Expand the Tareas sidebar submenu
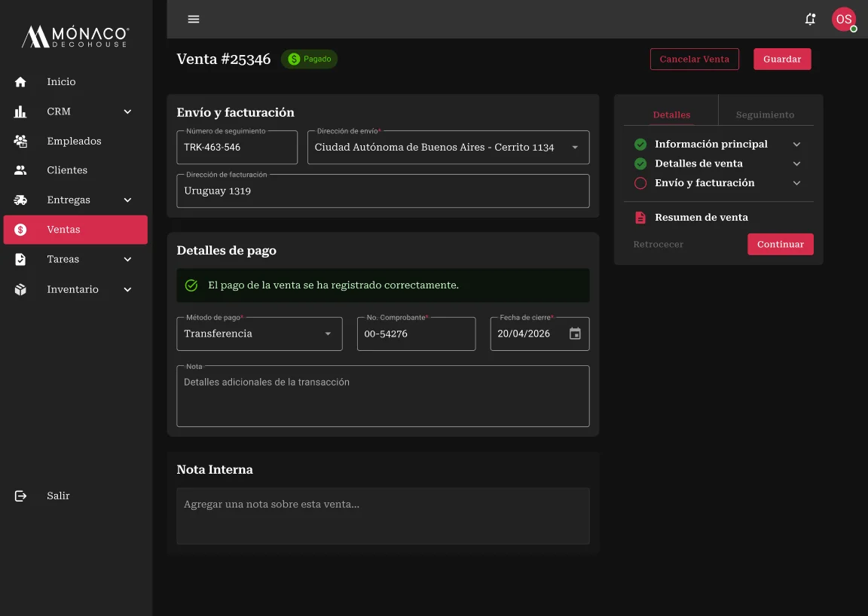The image size is (868, 616). (127, 259)
